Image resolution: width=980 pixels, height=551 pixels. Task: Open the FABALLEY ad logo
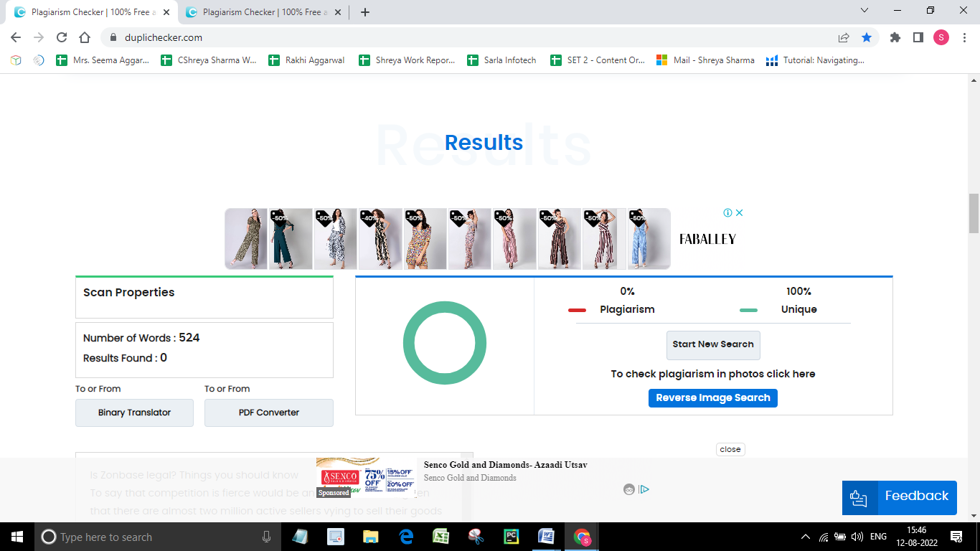[x=707, y=239]
